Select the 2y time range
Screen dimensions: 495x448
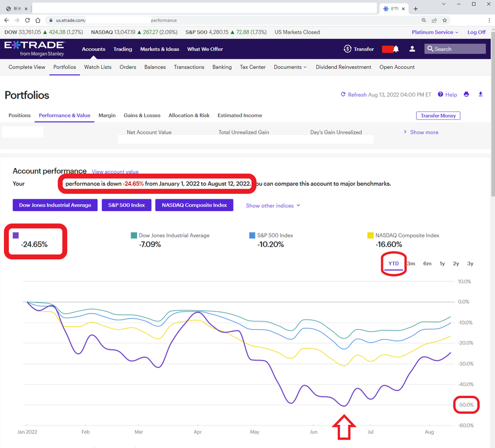click(x=456, y=263)
